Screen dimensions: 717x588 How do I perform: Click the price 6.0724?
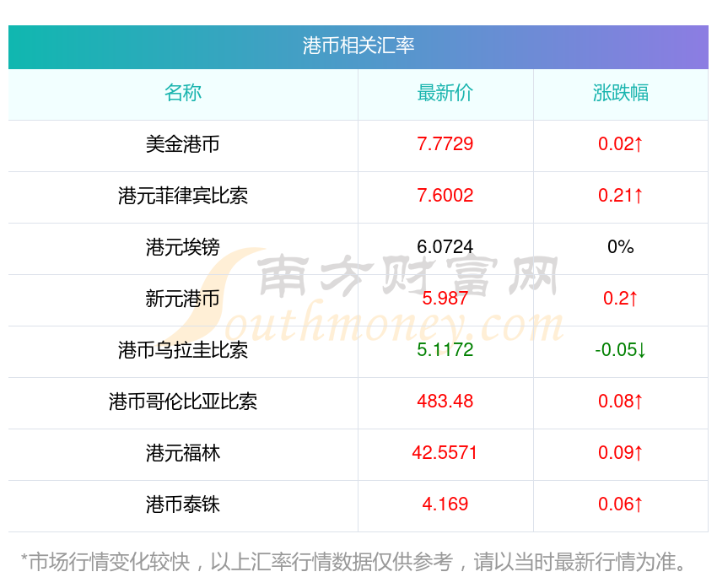(445, 247)
